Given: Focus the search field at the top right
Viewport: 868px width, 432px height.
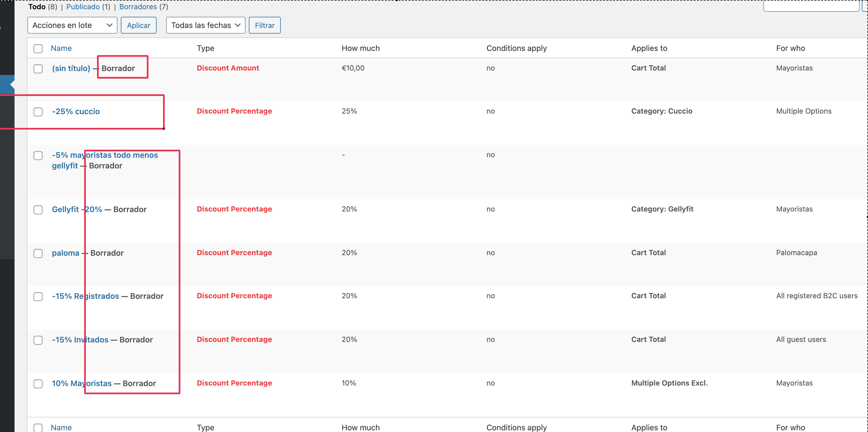Looking at the screenshot, I should point(811,6).
